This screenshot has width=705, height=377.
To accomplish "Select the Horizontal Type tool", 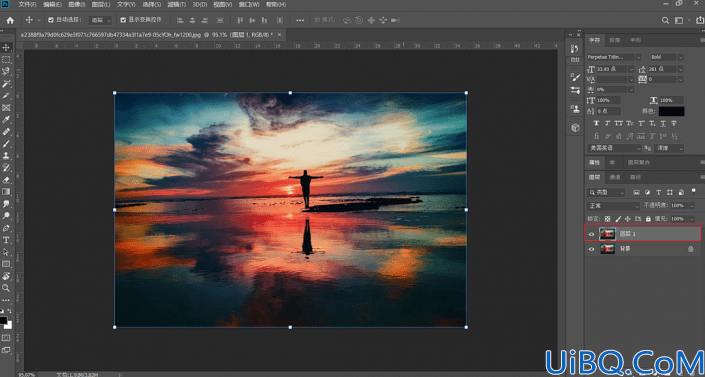I will click(6, 240).
